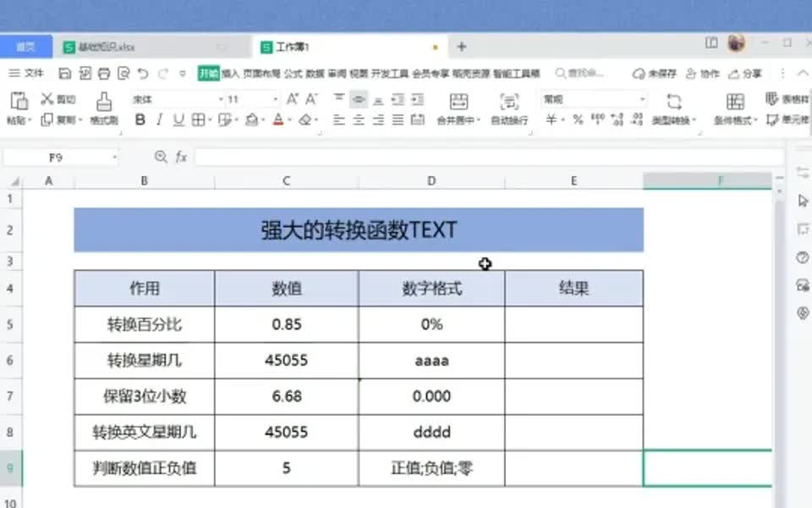Undo the last action
Viewport: 812px width, 508px height.
pyautogui.click(x=143, y=74)
